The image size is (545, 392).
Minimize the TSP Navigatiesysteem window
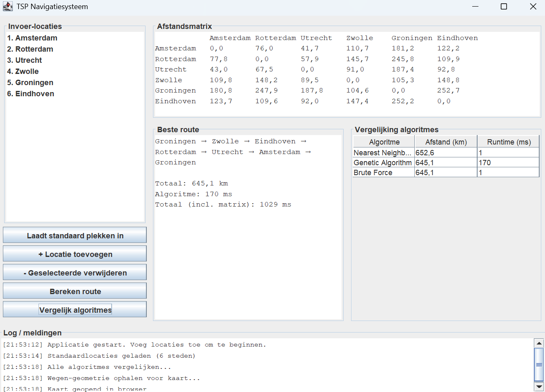coord(475,7)
